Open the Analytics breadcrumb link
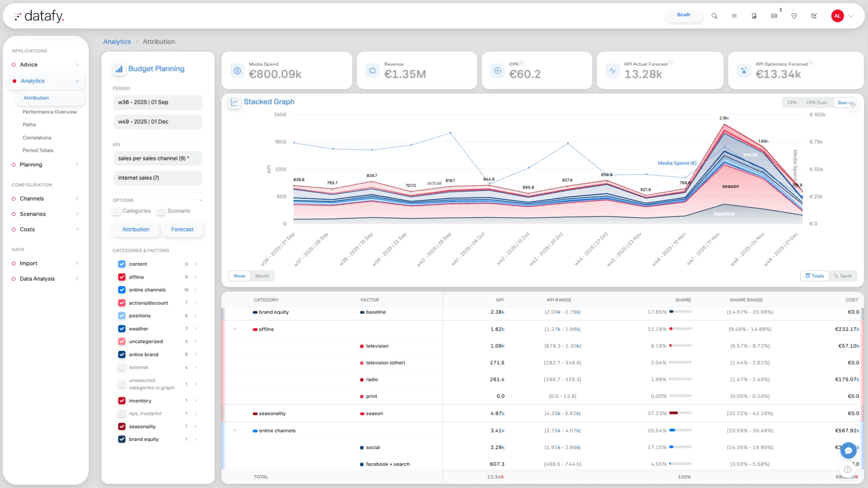Screen dimensions: 868x488 pos(116,41)
